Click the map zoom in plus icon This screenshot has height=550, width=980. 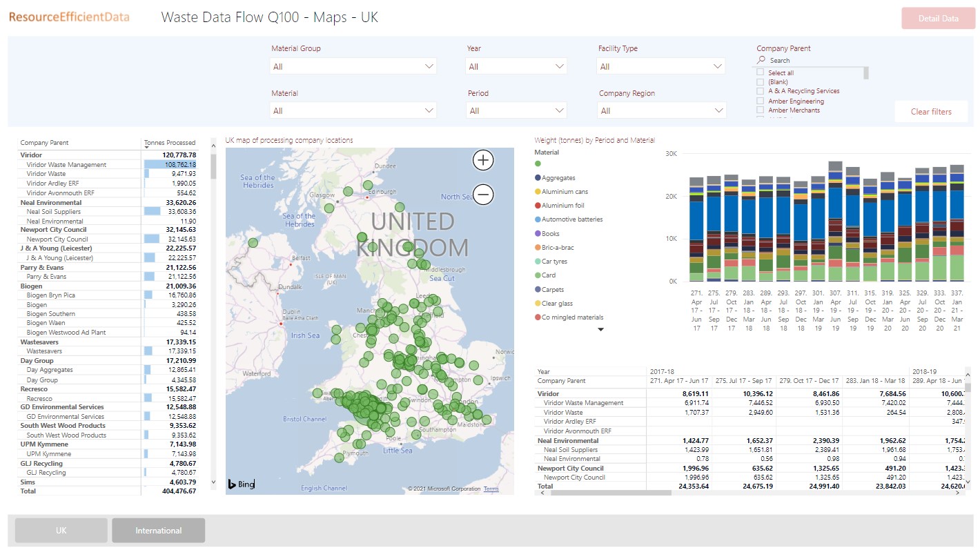pos(483,160)
